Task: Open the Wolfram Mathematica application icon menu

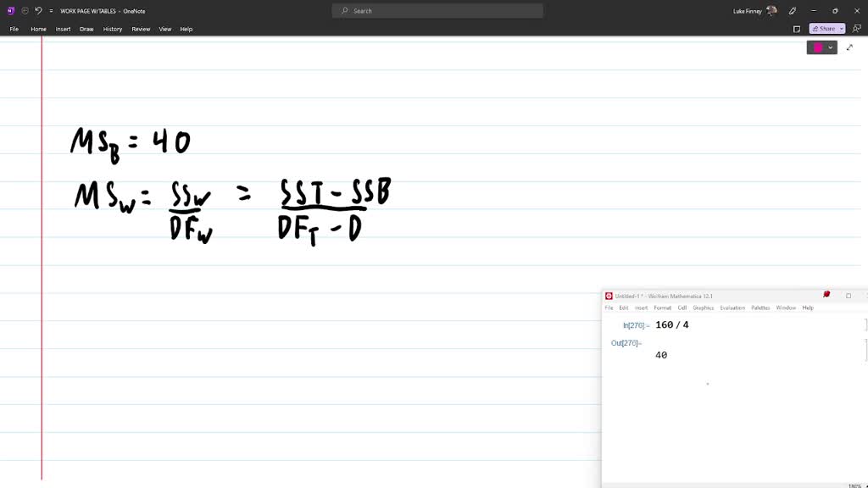Action: click(x=609, y=295)
